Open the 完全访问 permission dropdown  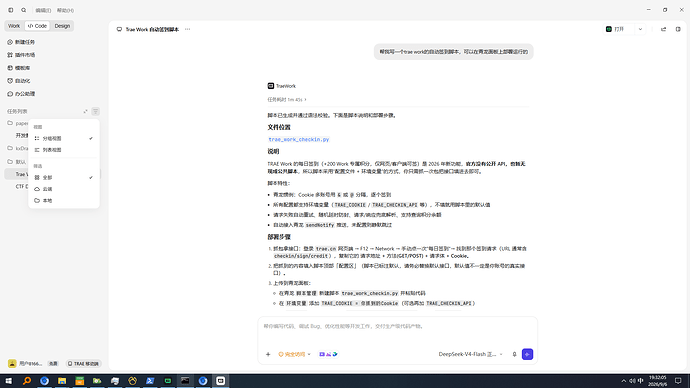pos(294,354)
